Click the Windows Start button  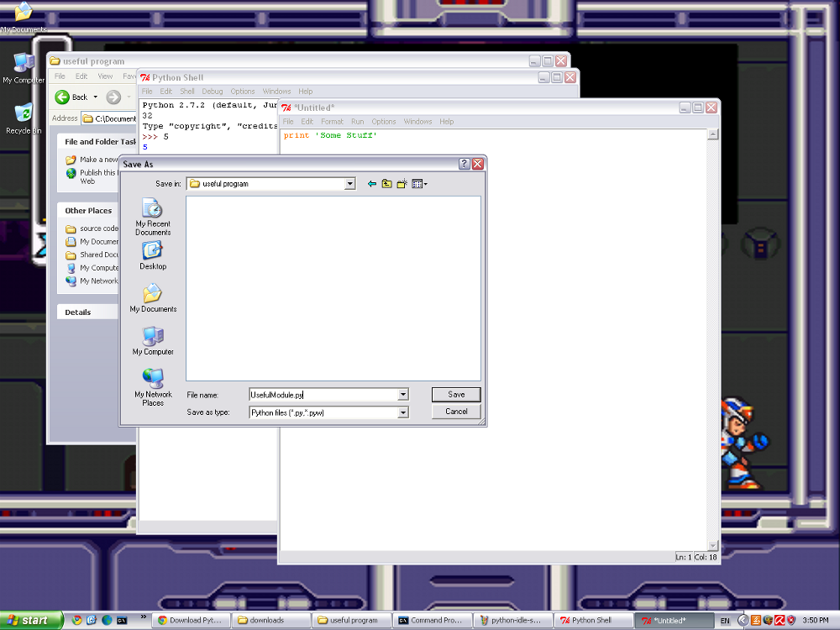[31, 621]
